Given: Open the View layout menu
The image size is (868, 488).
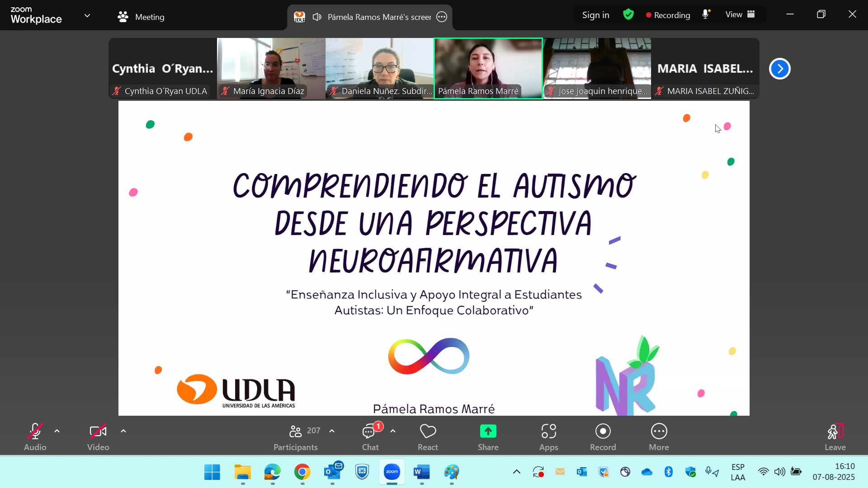Looking at the screenshot, I should click(x=740, y=14).
